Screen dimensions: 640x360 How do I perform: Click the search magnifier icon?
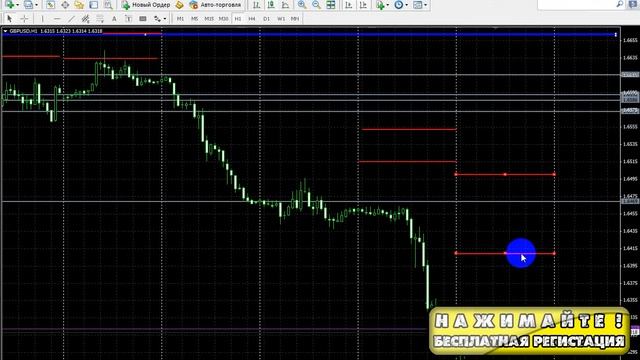click(x=620, y=4)
